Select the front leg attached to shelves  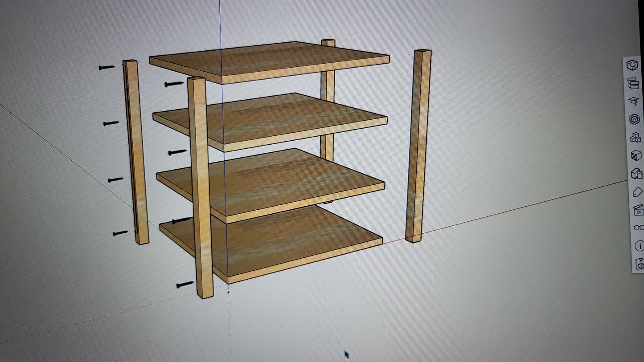[x=201, y=187]
